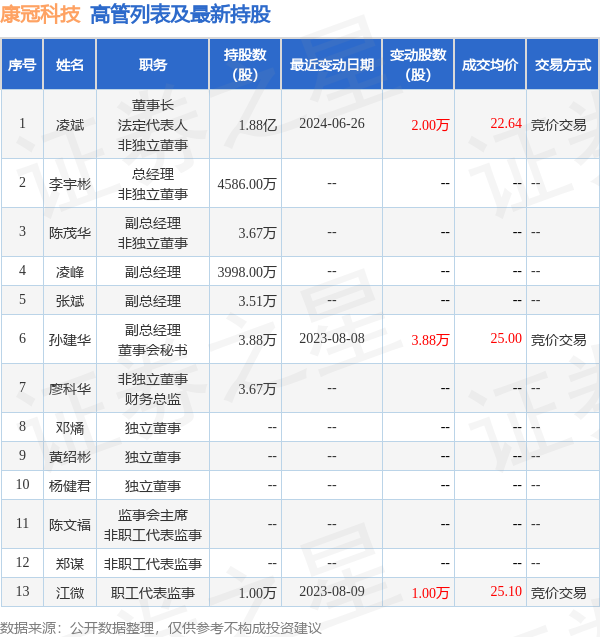Select the 持股数(股) column header

click(x=245, y=65)
